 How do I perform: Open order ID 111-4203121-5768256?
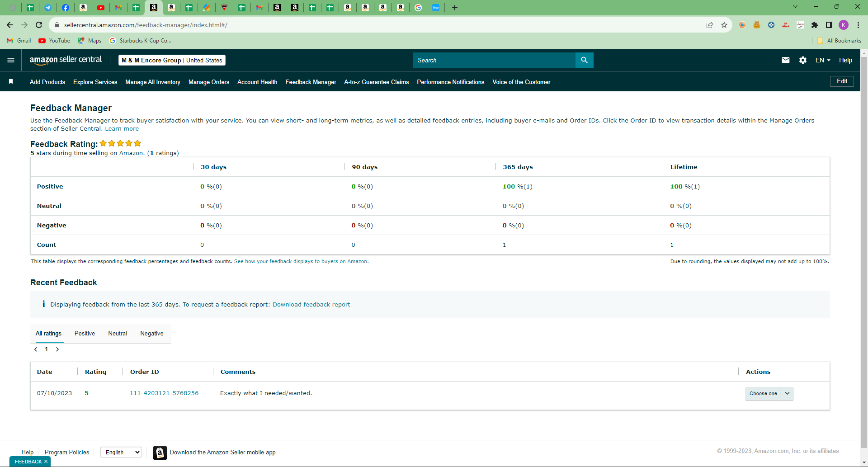click(x=164, y=393)
